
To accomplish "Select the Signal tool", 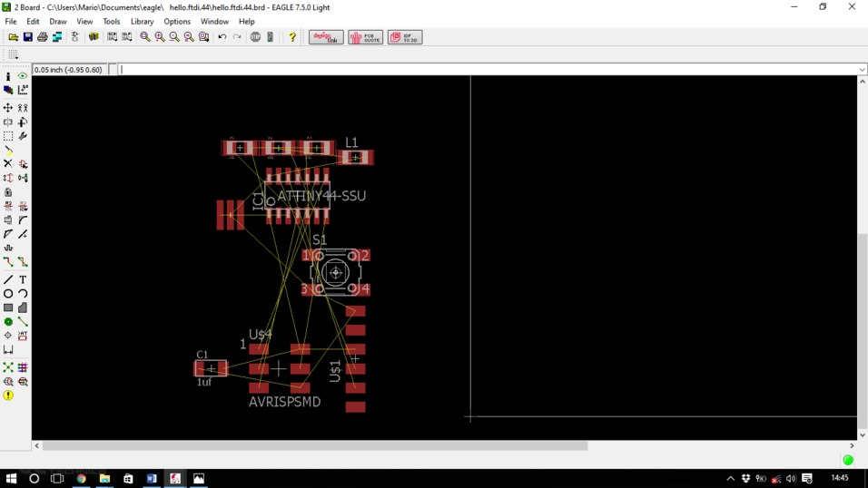I will click(x=23, y=321).
